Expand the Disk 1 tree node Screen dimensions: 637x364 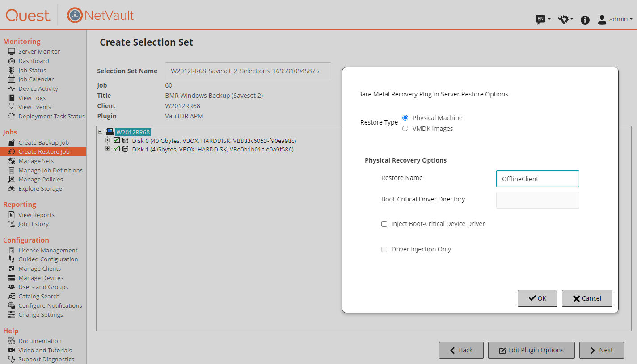pyautogui.click(x=107, y=149)
